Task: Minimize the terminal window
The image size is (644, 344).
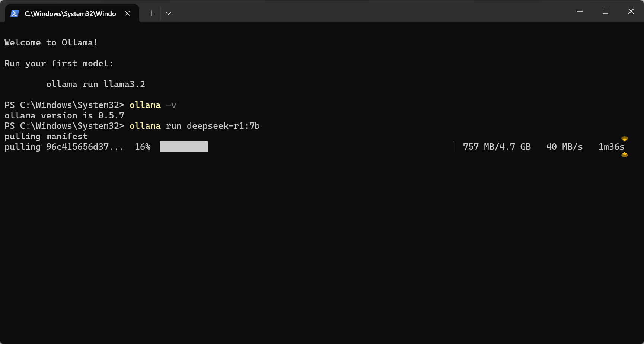Action: [x=580, y=11]
